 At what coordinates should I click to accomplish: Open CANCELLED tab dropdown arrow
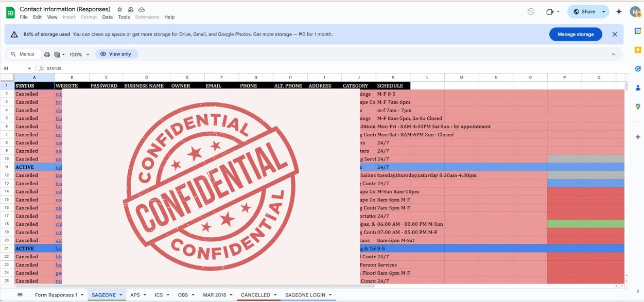pyautogui.click(x=275, y=295)
